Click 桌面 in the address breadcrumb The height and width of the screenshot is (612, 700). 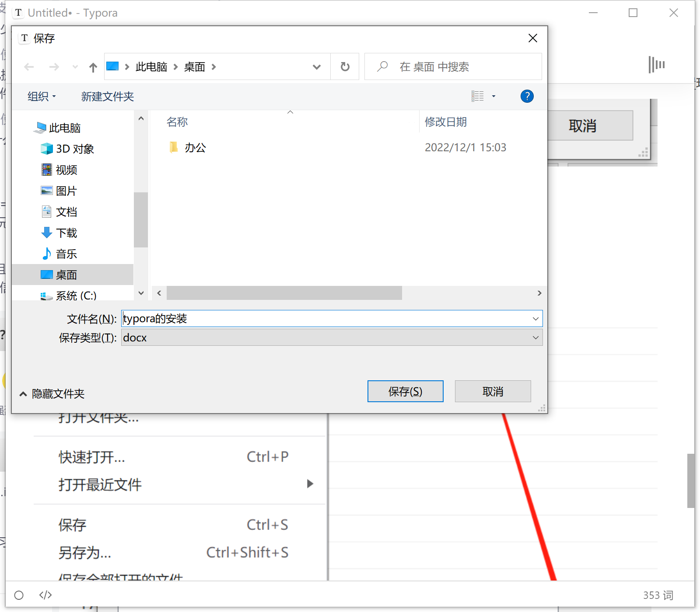[195, 67]
